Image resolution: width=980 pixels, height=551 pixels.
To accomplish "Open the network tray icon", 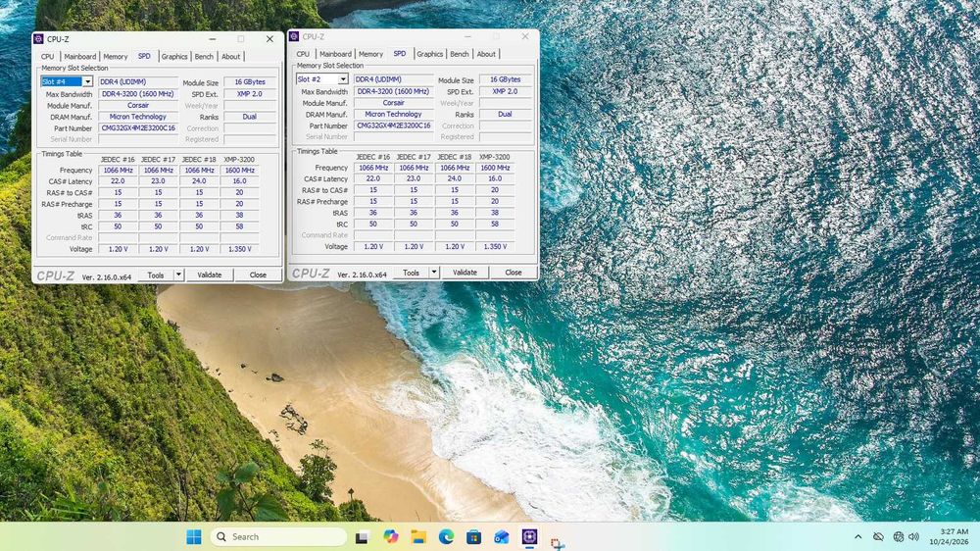I will click(x=898, y=536).
